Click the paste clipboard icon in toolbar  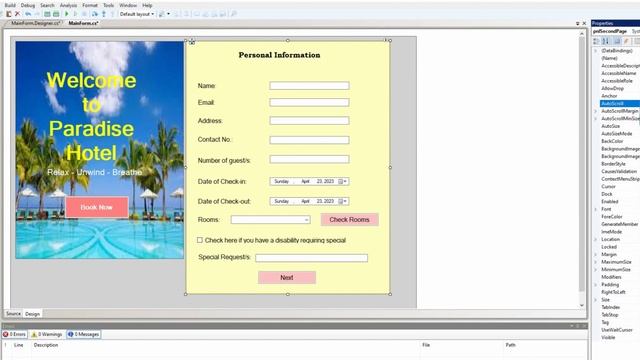tap(9, 14)
